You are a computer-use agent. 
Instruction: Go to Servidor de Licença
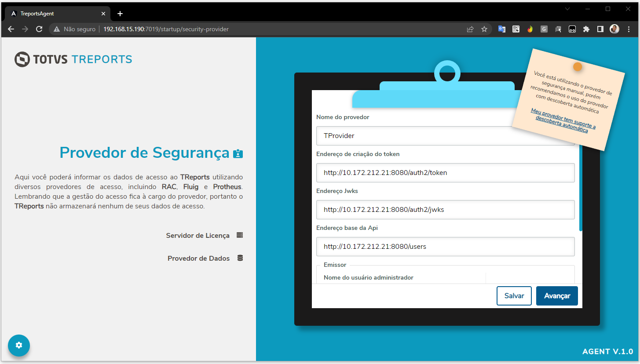click(x=198, y=236)
